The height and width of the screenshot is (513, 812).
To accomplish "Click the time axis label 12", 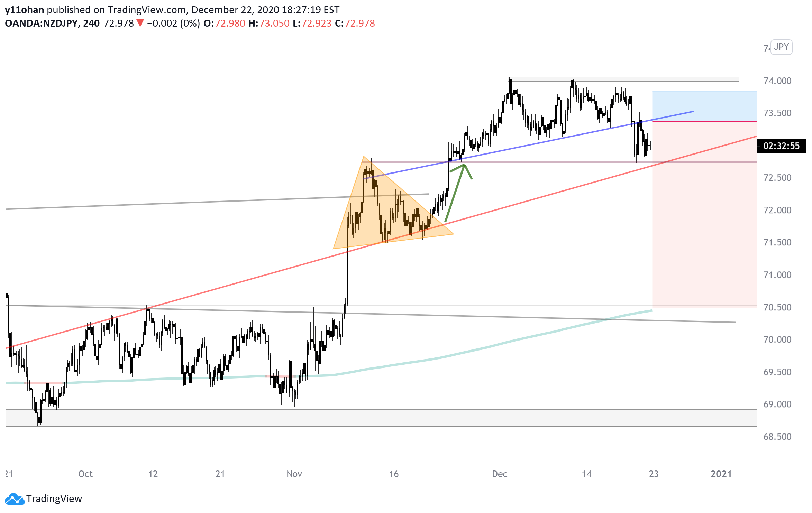I will click(x=153, y=474).
